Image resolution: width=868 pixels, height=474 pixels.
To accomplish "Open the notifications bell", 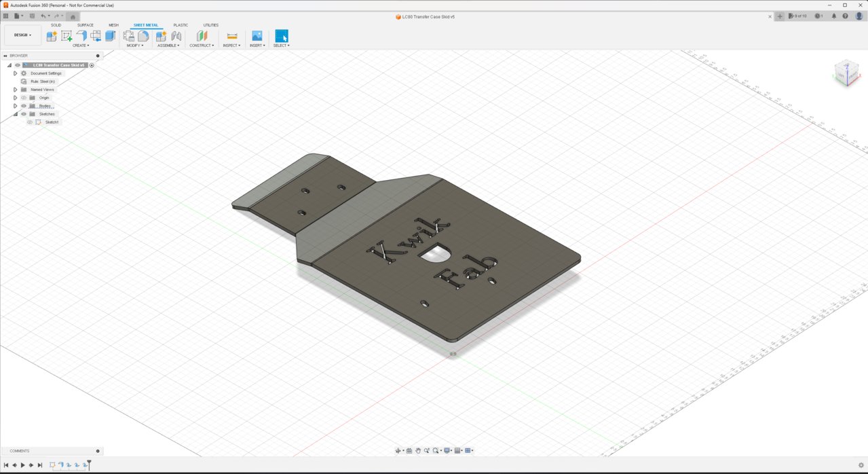I will tap(833, 16).
